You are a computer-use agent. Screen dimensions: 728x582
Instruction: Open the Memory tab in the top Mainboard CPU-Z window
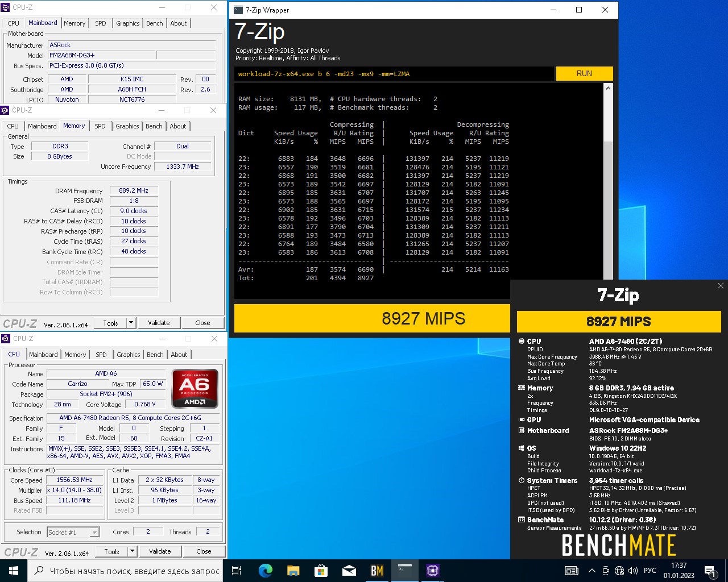coord(75,23)
